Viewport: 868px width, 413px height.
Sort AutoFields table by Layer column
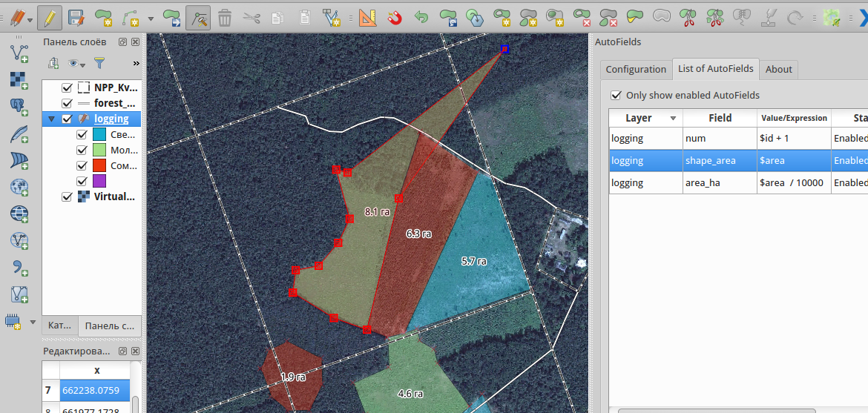pos(646,118)
